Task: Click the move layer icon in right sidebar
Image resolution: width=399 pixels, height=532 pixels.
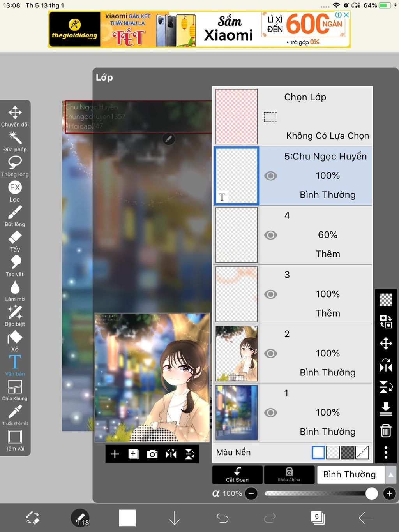Action: point(386,344)
